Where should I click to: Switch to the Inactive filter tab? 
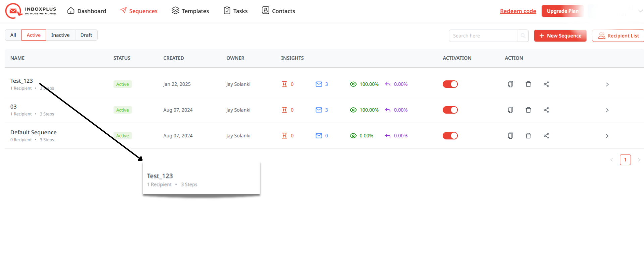[60, 35]
